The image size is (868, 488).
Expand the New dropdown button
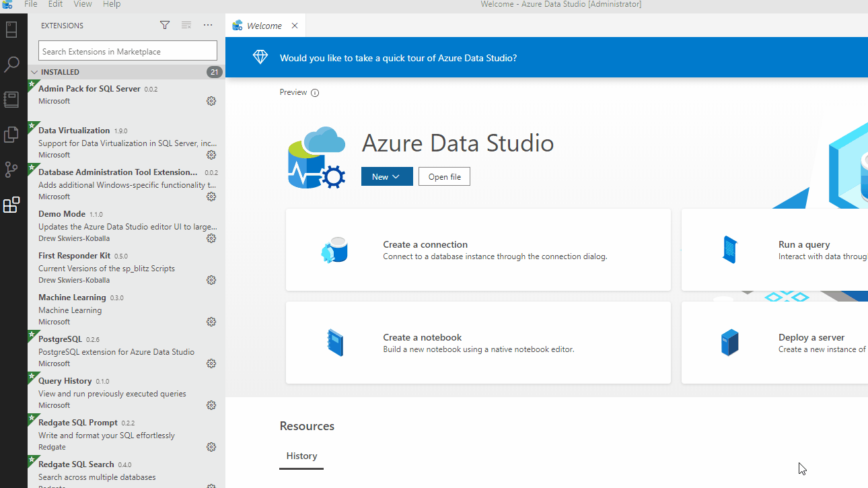click(x=387, y=177)
